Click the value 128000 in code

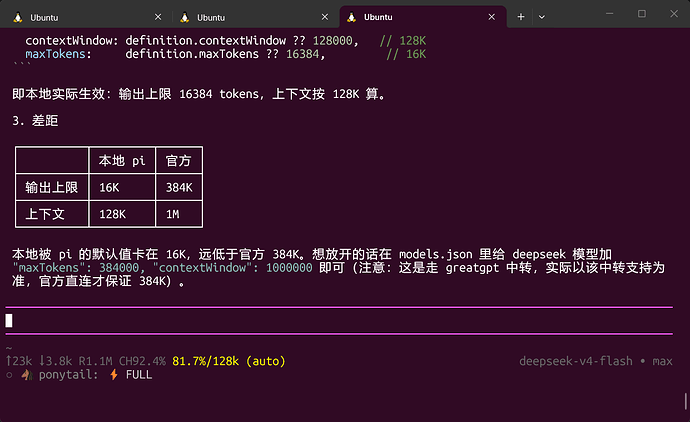point(333,41)
